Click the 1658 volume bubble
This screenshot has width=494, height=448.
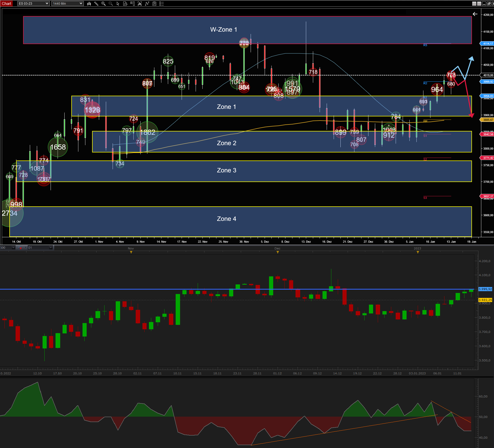click(58, 147)
